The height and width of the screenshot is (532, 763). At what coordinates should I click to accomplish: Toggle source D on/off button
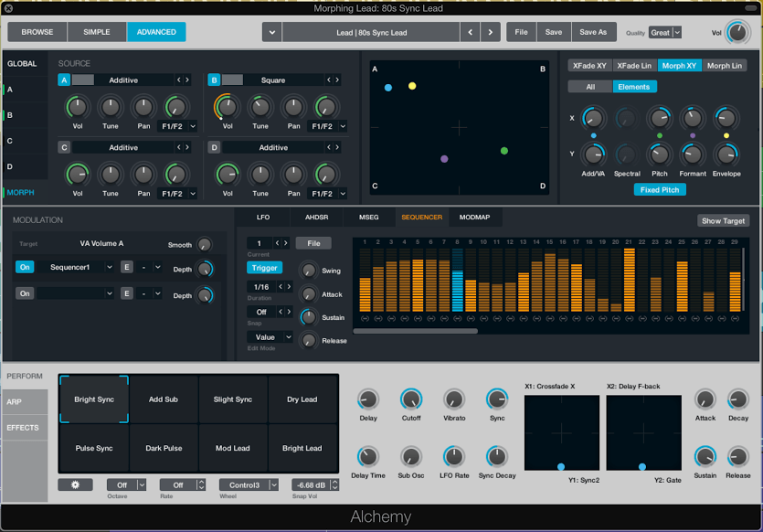click(x=214, y=147)
